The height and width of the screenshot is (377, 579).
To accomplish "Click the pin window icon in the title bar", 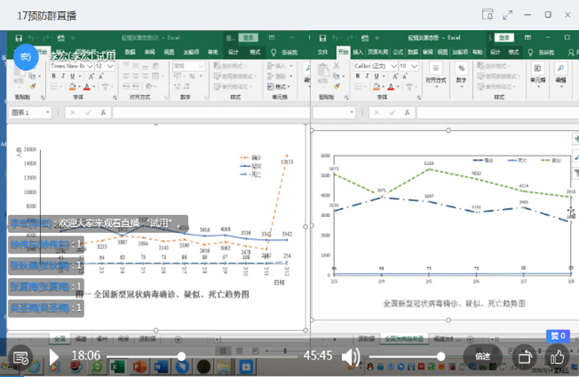I will point(488,15).
